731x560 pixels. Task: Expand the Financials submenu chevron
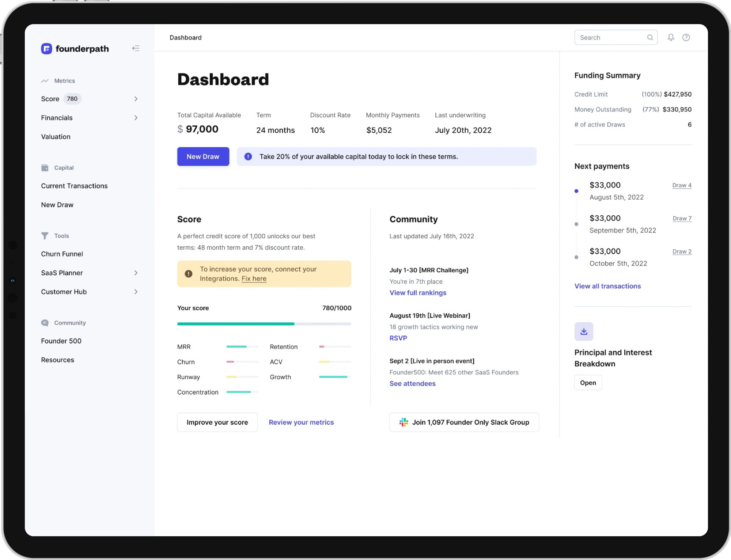[x=136, y=118]
